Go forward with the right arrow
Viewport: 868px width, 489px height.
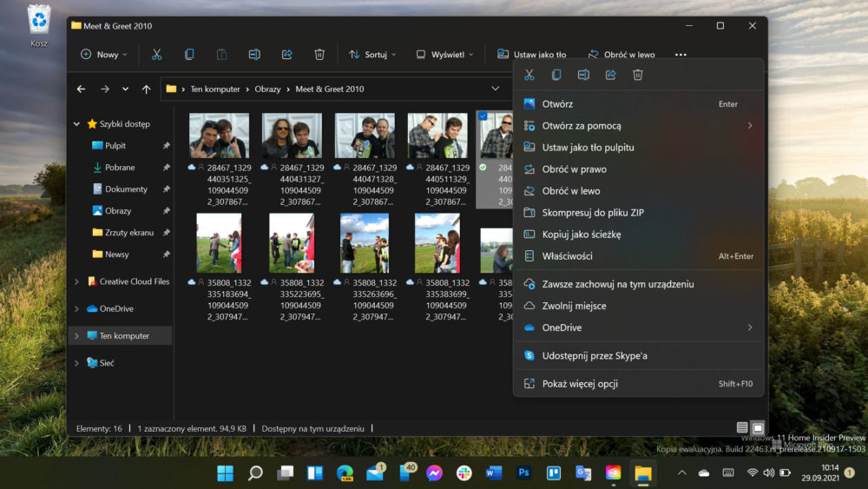[x=105, y=89]
